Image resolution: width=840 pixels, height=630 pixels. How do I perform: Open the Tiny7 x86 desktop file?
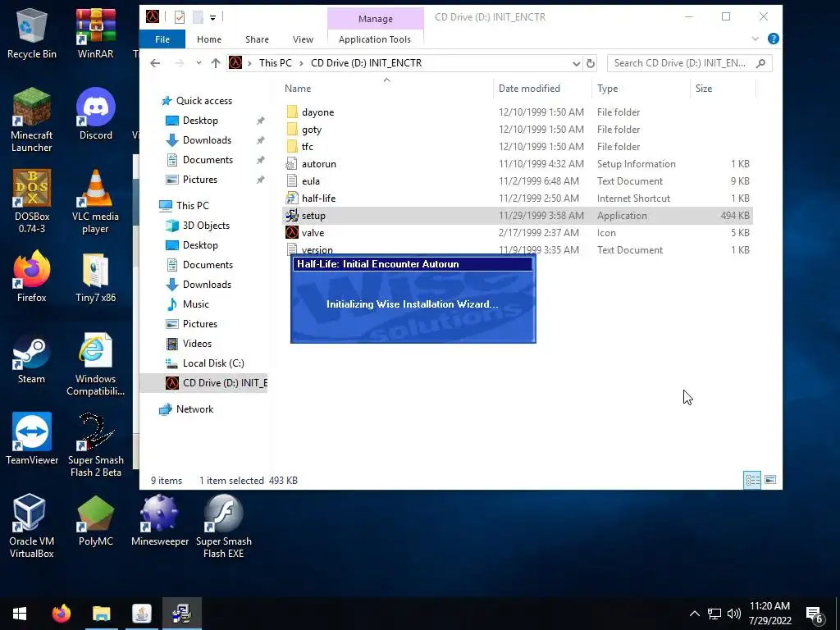click(95, 276)
